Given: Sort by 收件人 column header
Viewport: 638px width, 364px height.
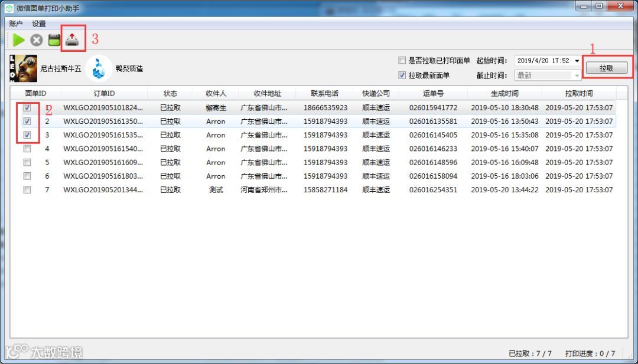Looking at the screenshot, I should (x=216, y=93).
